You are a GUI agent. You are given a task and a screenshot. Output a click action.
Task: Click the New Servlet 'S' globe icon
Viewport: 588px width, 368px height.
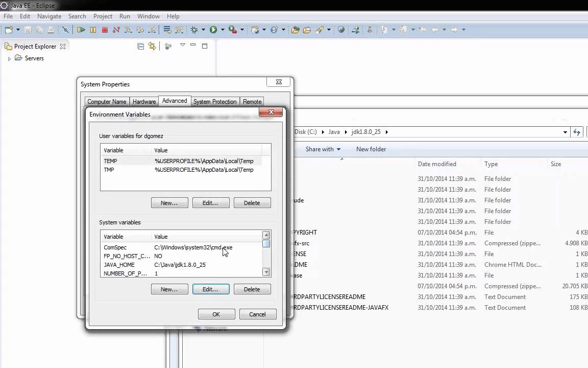[274, 30]
